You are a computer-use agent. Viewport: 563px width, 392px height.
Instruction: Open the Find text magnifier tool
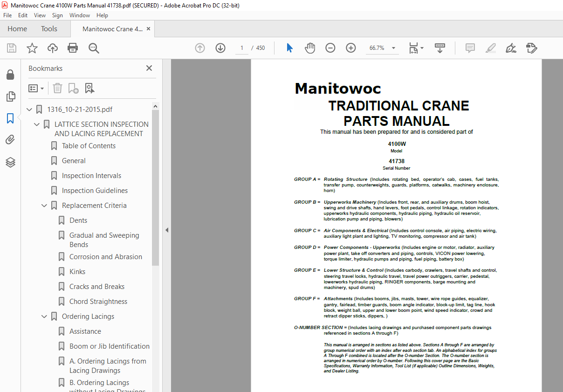point(94,48)
